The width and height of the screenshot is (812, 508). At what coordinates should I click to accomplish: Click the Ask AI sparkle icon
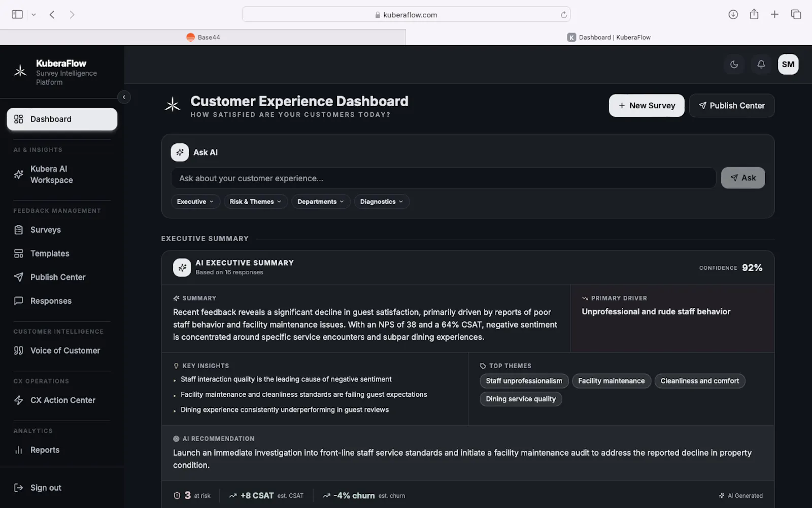tap(180, 152)
